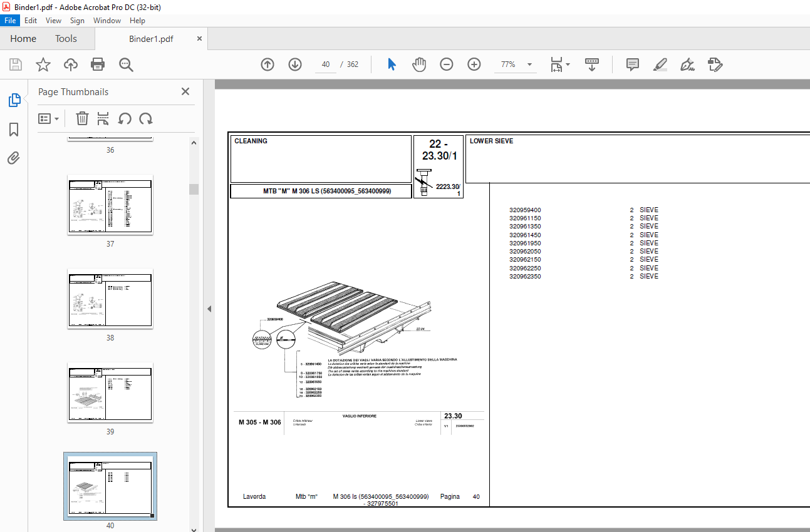Click the Save file icon
Viewport: 810px width, 532px height.
(x=16, y=64)
